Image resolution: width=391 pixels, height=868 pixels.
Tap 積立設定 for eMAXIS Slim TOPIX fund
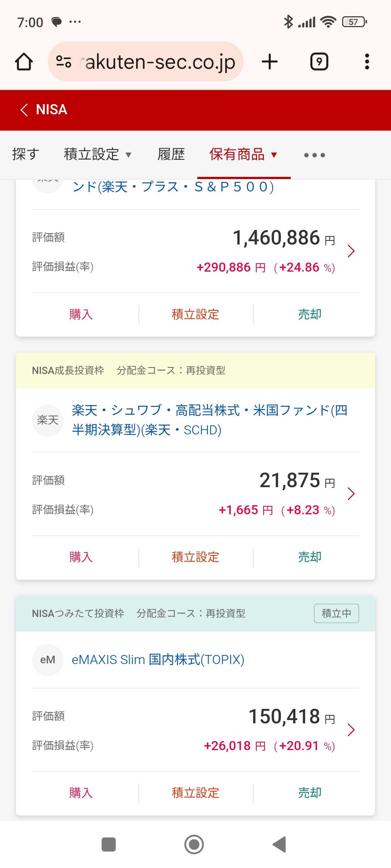pos(195,793)
